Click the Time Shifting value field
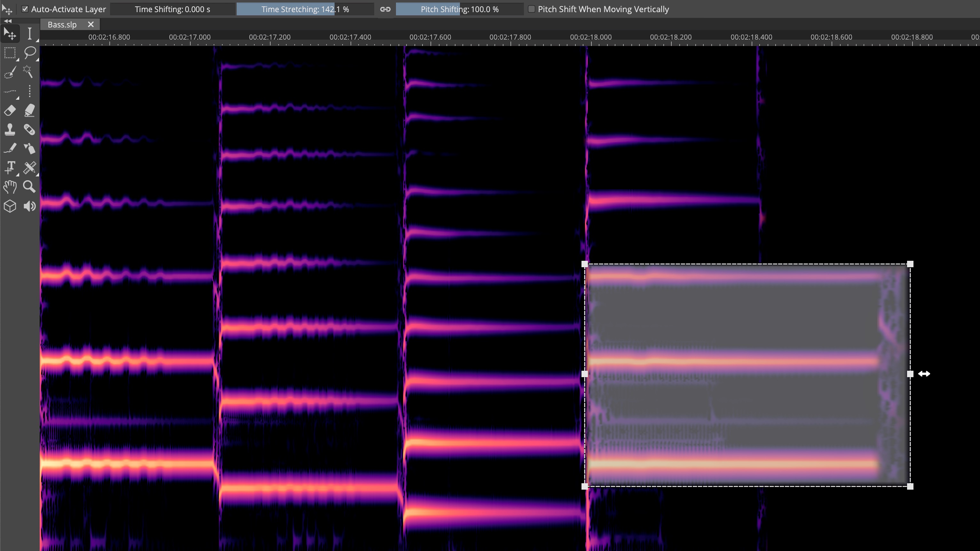This screenshot has height=551, width=980. (x=172, y=9)
